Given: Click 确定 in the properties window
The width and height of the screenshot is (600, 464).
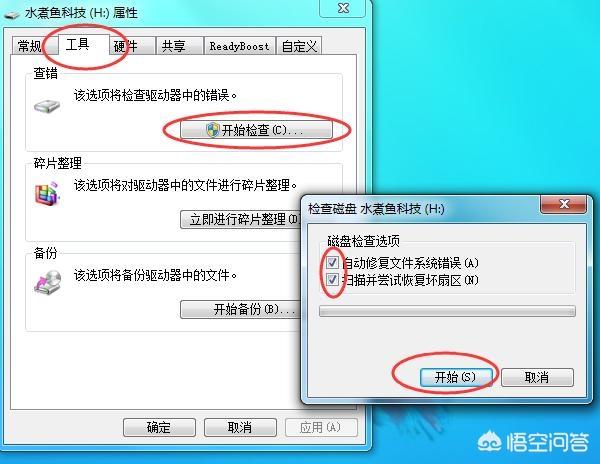Looking at the screenshot, I should [x=159, y=427].
